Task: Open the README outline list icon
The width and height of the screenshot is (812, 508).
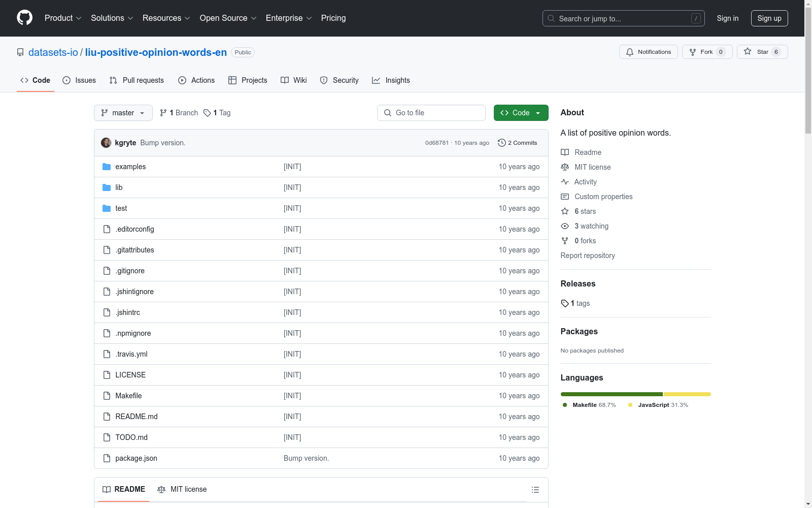Action: [x=535, y=490]
